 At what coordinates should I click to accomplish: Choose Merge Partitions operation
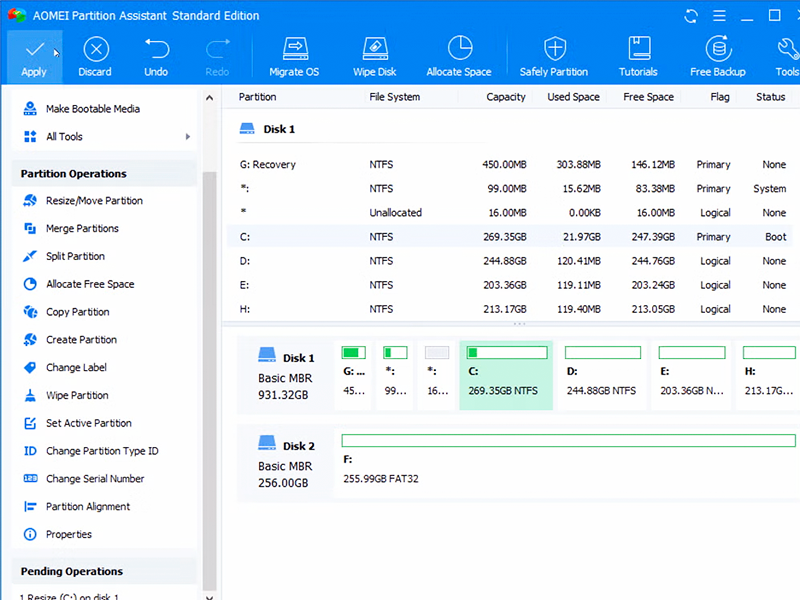tap(82, 229)
